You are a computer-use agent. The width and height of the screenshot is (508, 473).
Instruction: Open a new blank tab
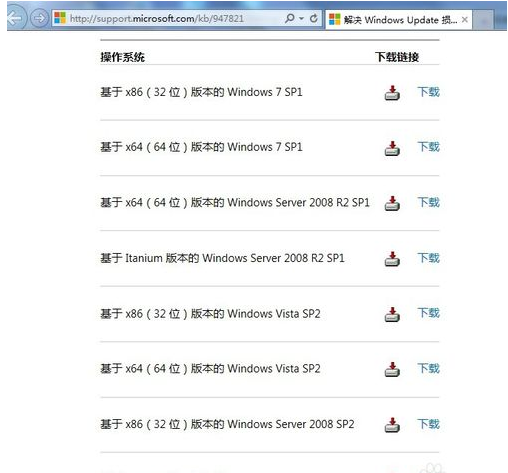pyautogui.click(x=483, y=20)
